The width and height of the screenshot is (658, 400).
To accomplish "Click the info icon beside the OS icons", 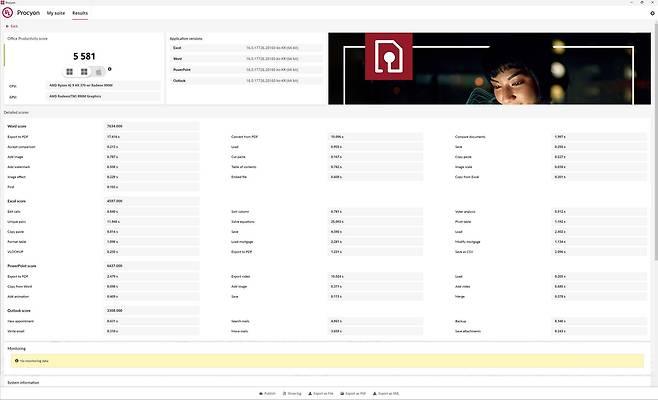I will (109, 69).
